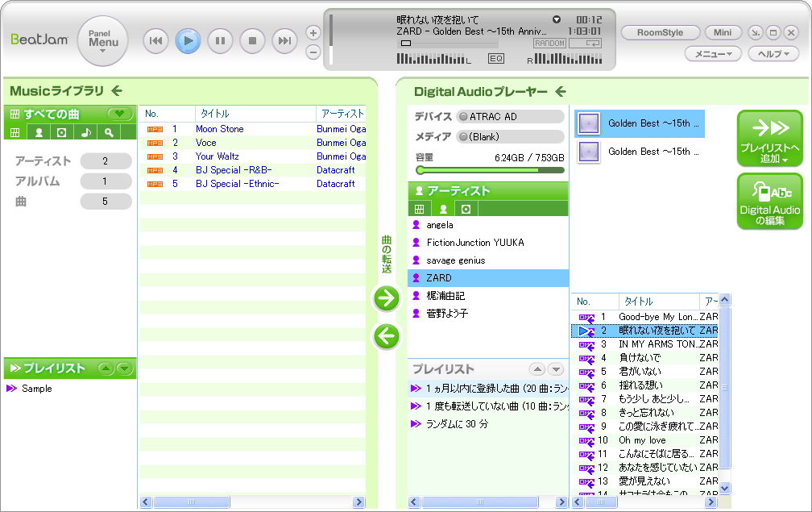The height and width of the screenshot is (512, 812).
Task: Pause the current song
Action: tap(220, 41)
